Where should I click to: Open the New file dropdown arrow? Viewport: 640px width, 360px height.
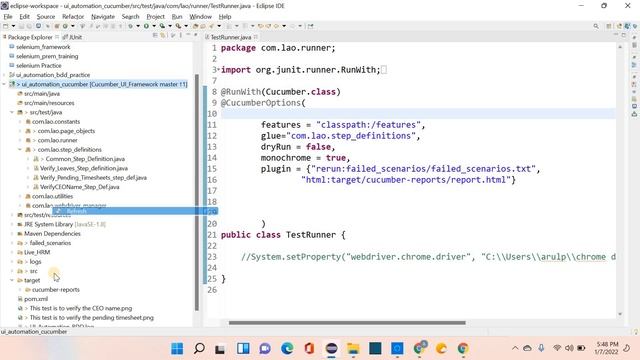tap(13, 26)
